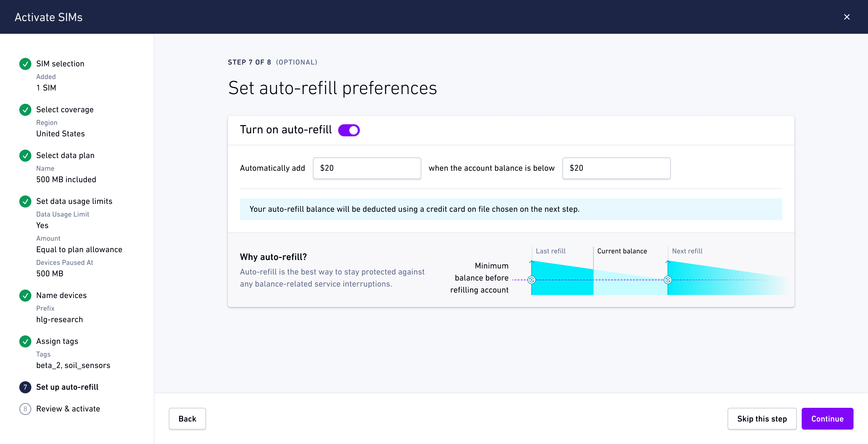Click the step 7 numbered circle icon
868x444 pixels.
point(25,387)
